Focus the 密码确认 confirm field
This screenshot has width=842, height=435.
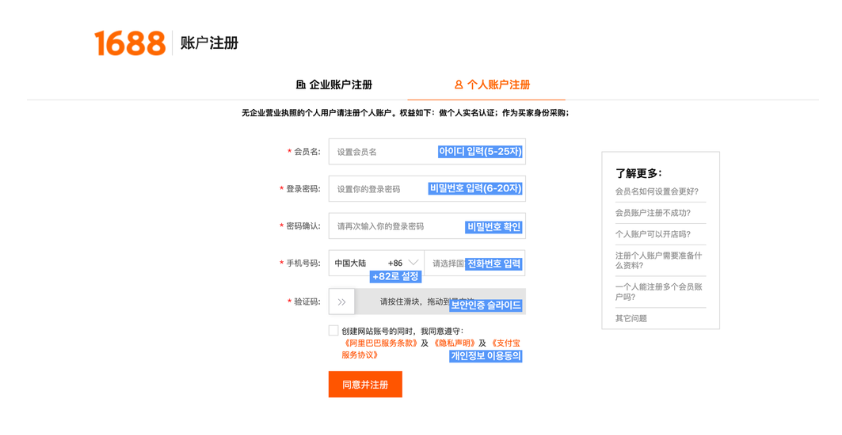click(427, 226)
